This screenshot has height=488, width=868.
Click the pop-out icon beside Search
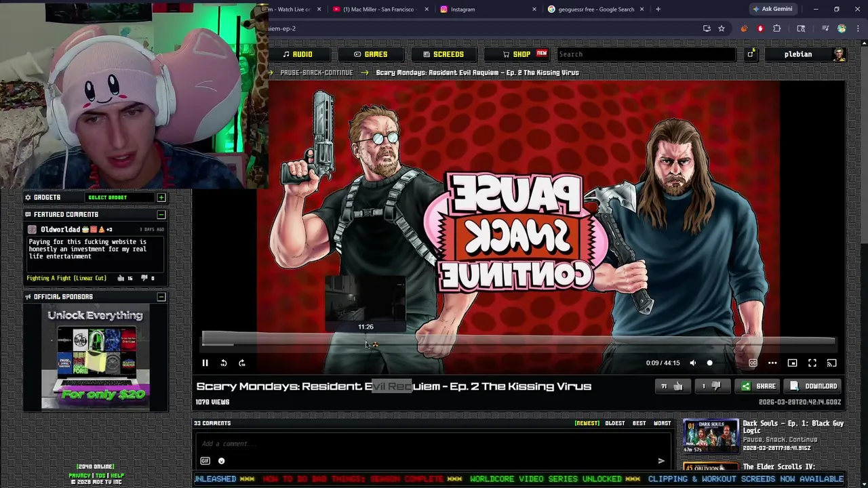(x=751, y=54)
